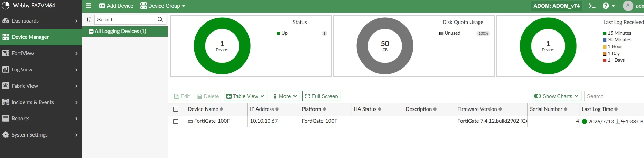
Task: Click the IP address 10.10.10.67 cell
Action: 273,121
